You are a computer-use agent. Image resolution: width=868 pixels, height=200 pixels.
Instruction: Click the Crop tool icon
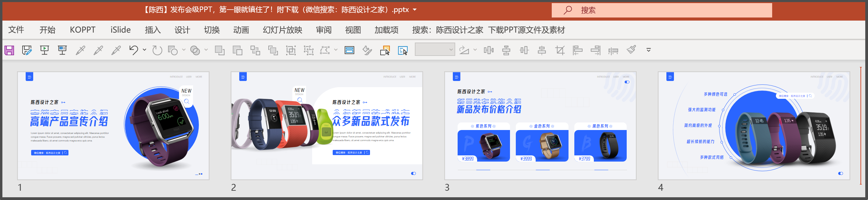click(560, 50)
